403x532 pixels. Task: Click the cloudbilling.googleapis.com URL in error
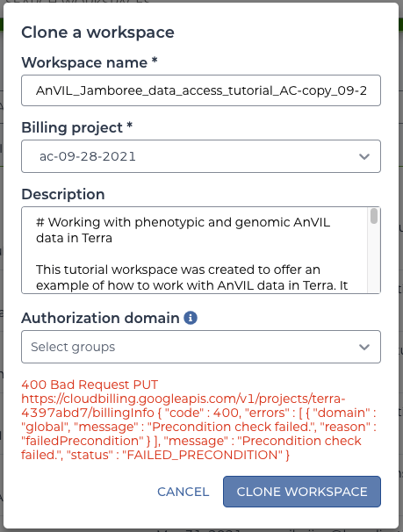pyautogui.click(x=184, y=406)
